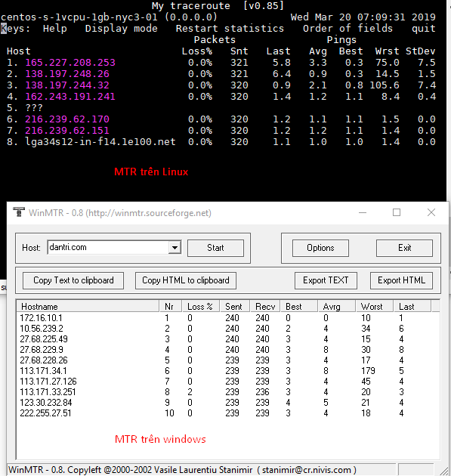This screenshot has width=451, height=476.
Task: Click the WinMTR app icon in title bar
Action: (19, 212)
